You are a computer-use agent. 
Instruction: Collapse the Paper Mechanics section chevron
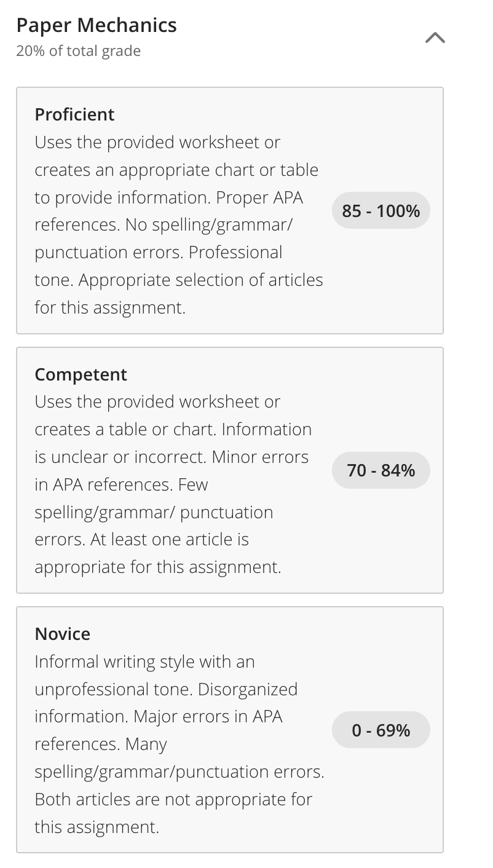coord(435,38)
